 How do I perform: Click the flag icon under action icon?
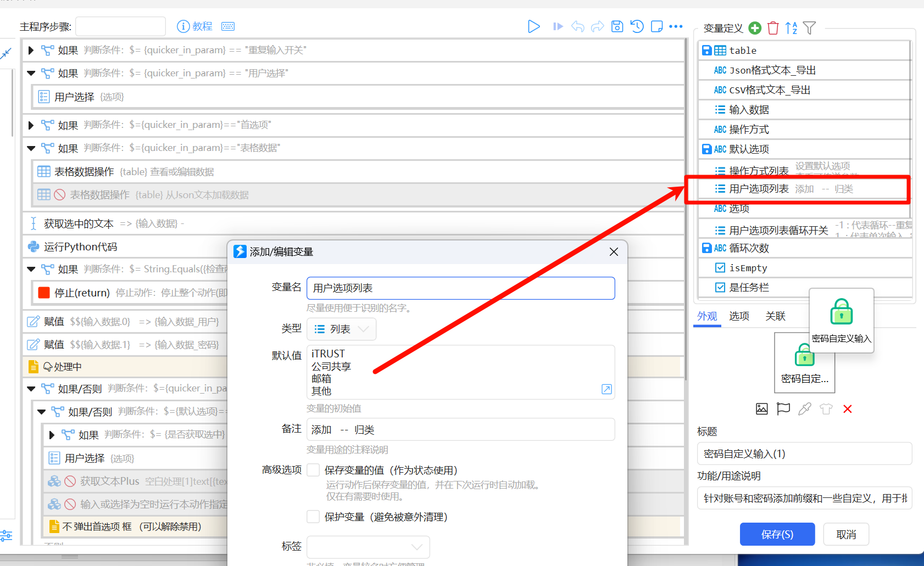pyautogui.click(x=783, y=409)
